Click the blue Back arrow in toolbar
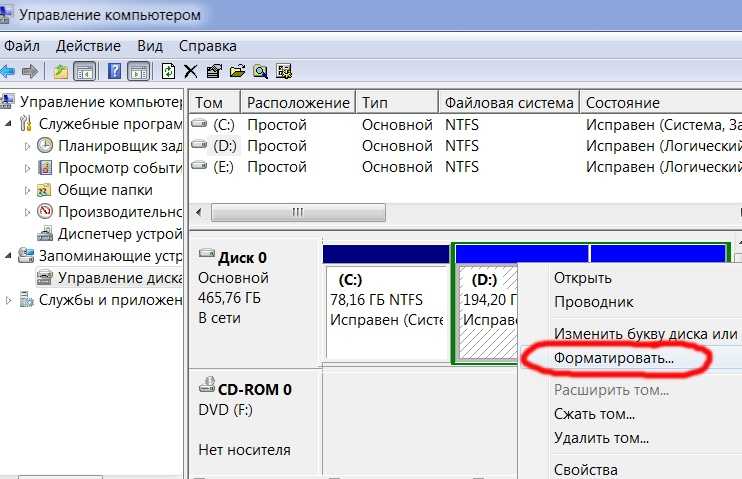 tap(7, 71)
